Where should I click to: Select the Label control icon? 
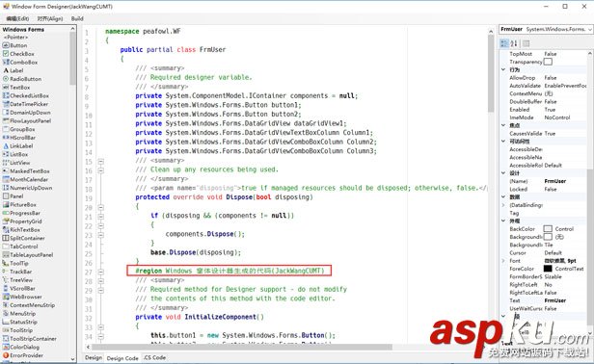[x=6, y=70]
